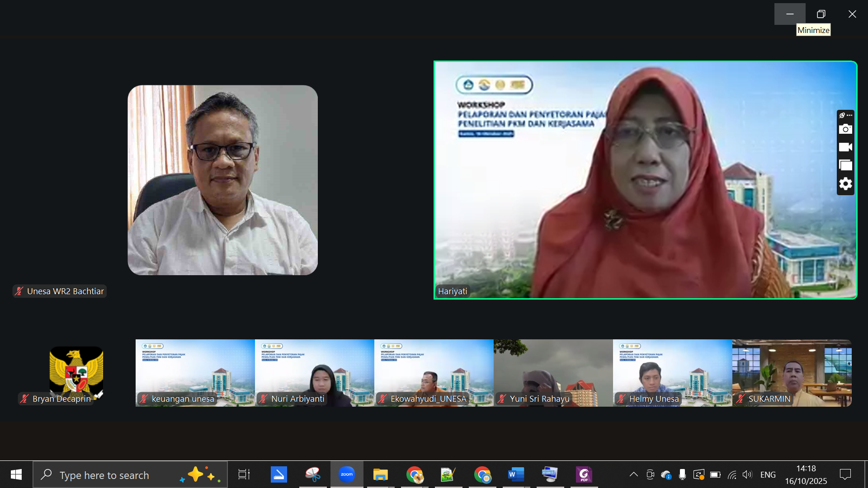The height and width of the screenshot is (488, 868).
Task: Click the video recorder icon in side toolbar
Action: (x=845, y=147)
